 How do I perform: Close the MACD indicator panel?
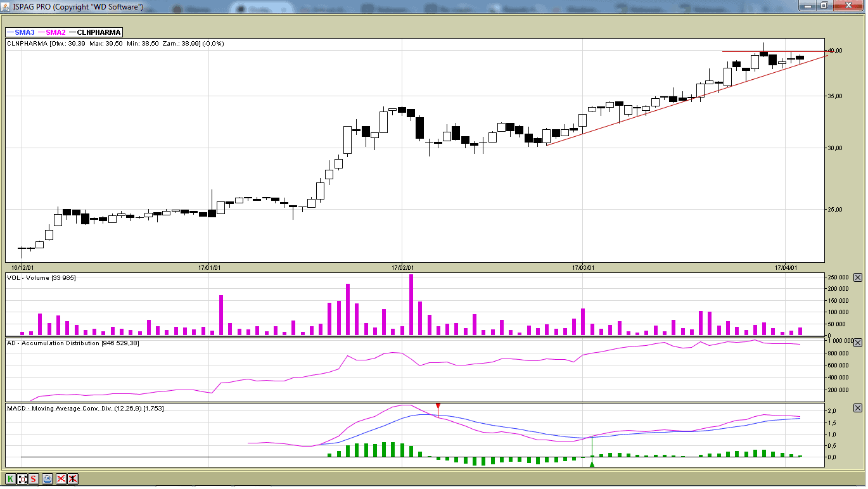[x=858, y=409]
